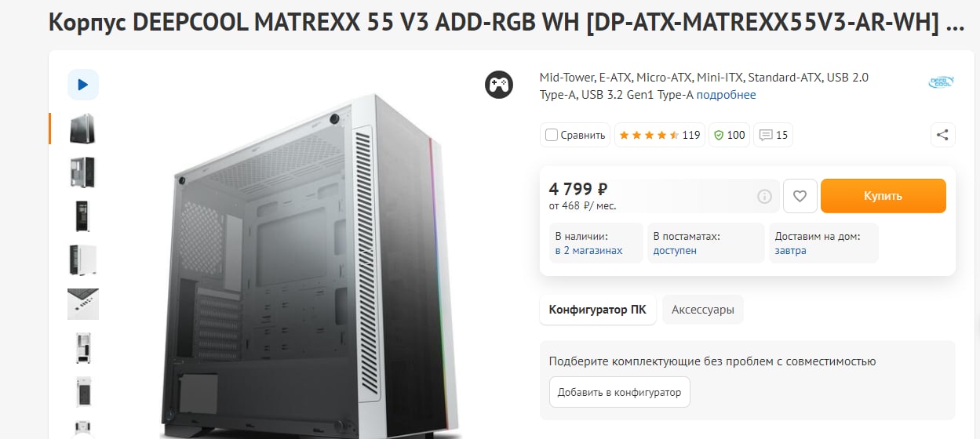Viewport: 980px width, 439px height.
Task: Open the star rating with 119 reviews
Action: (659, 135)
